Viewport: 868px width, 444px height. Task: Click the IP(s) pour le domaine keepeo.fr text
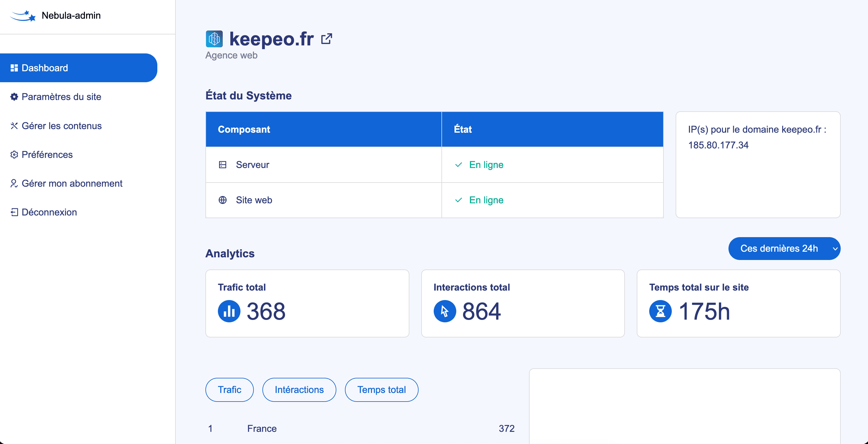click(x=757, y=129)
